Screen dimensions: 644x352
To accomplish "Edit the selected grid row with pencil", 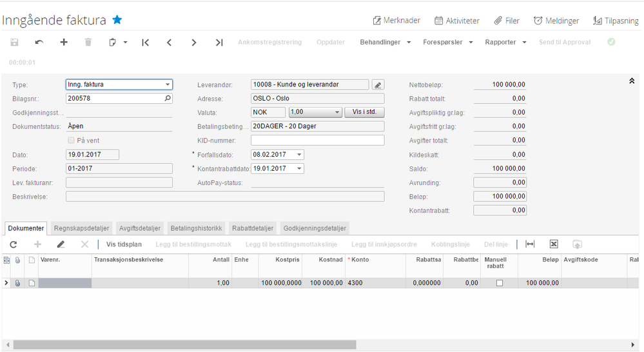I will pos(61,244).
